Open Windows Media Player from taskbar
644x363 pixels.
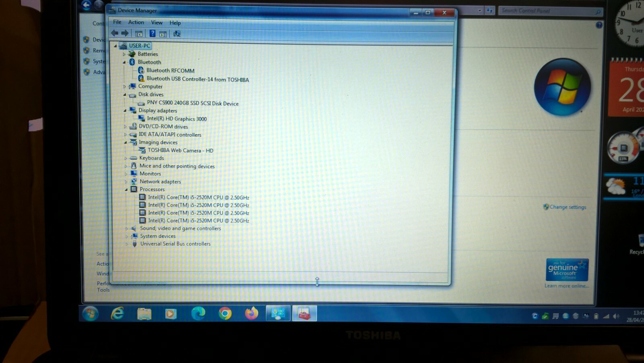point(171,313)
